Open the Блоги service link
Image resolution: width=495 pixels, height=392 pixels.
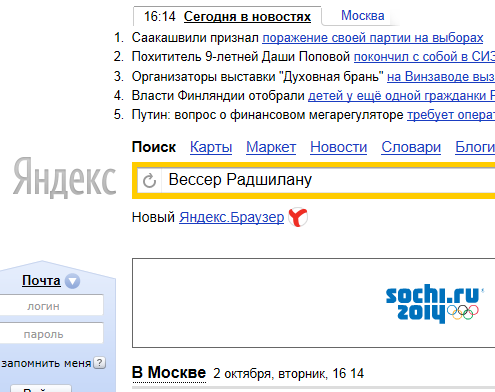coord(475,147)
